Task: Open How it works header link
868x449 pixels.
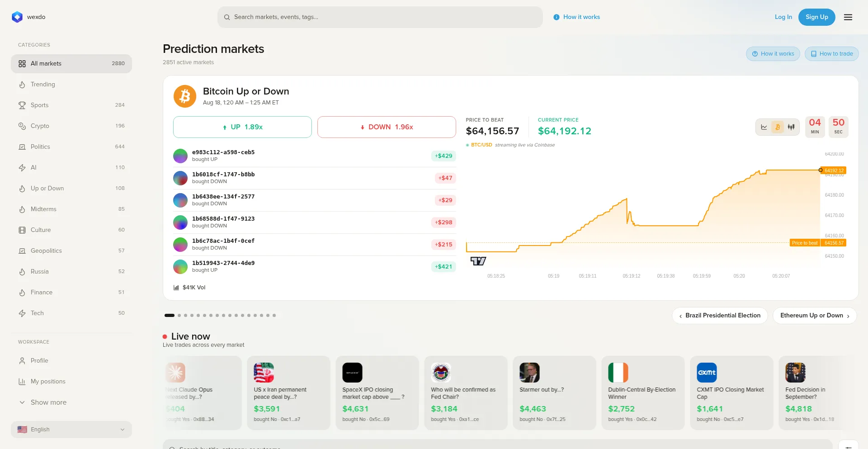Action: tap(577, 17)
